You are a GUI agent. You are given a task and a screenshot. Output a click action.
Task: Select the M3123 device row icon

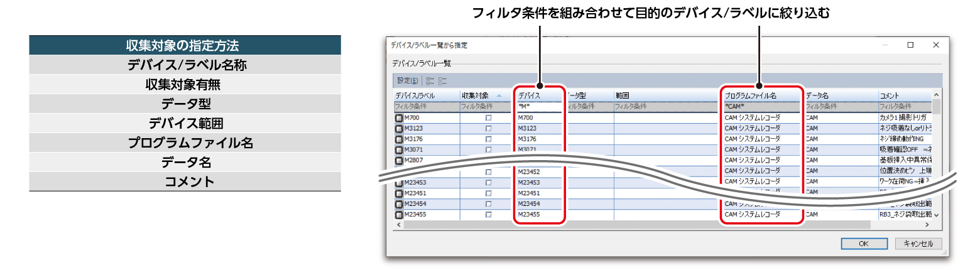(x=399, y=128)
